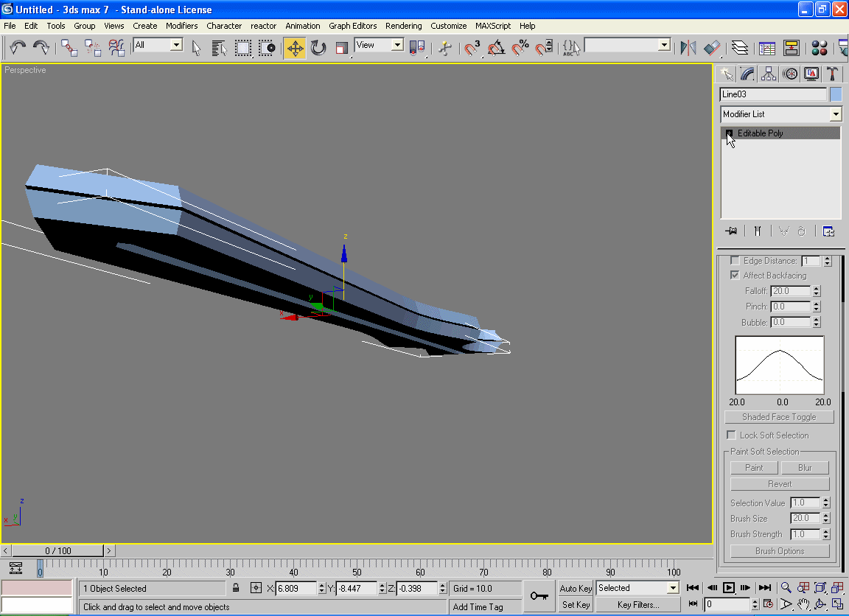849x616 pixels.
Task: Click the object color swatch beside Line03
Action: coord(836,94)
